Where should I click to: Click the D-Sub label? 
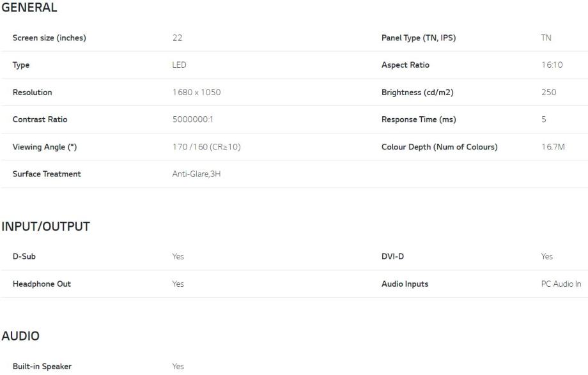[24, 256]
